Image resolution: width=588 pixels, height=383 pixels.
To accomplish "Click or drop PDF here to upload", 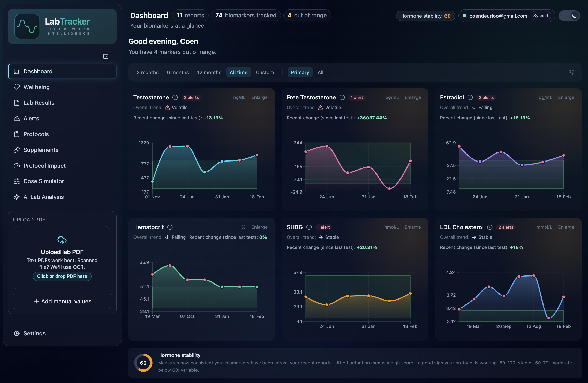I will click(62, 276).
